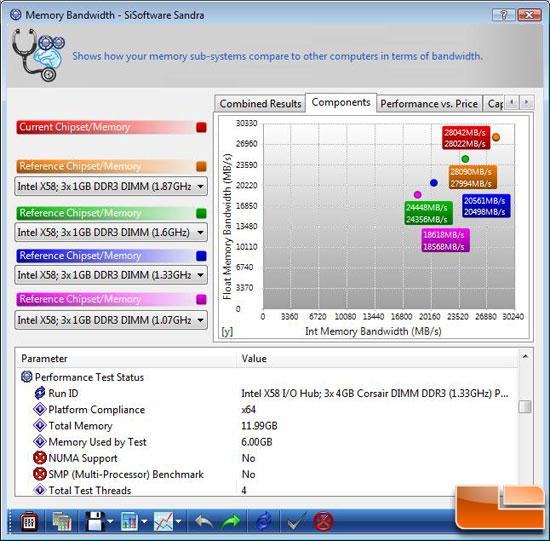Click the magenta data point on chart
Screen dimensions: 550x541
(x=417, y=194)
